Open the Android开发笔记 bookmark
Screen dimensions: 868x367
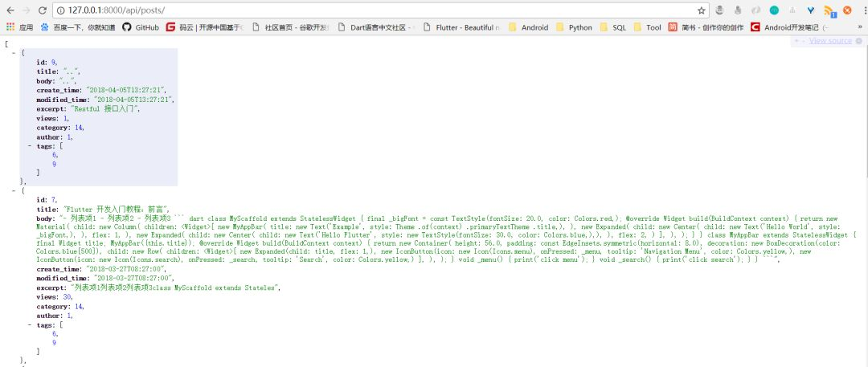(789, 27)
